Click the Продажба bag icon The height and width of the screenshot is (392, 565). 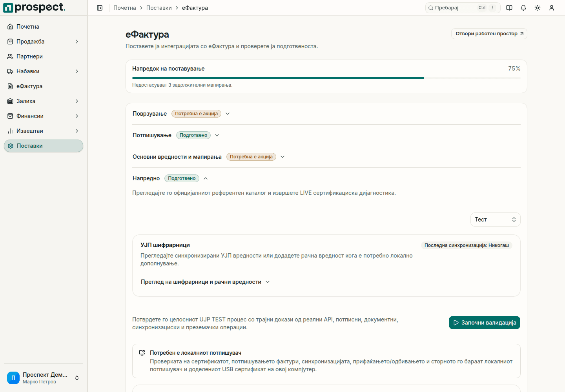tap(10, 42)
